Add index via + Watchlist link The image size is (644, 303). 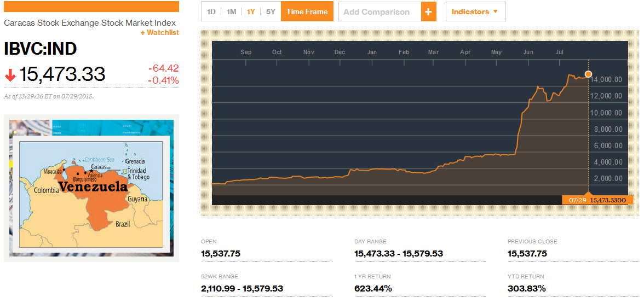160,33
